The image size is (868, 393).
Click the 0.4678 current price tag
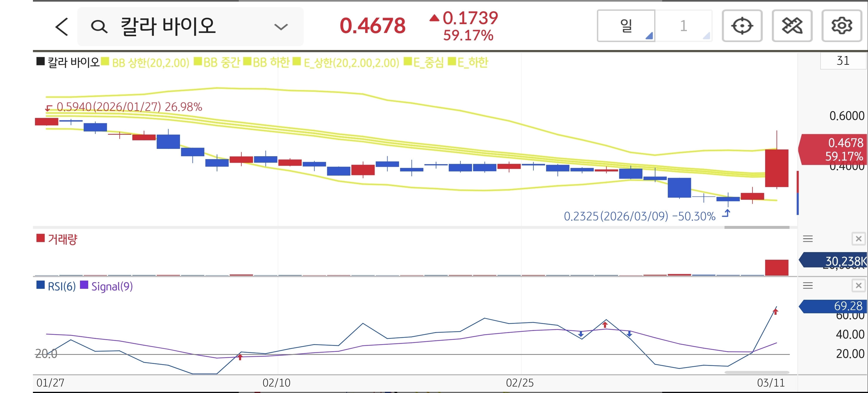tap(833, 149)
